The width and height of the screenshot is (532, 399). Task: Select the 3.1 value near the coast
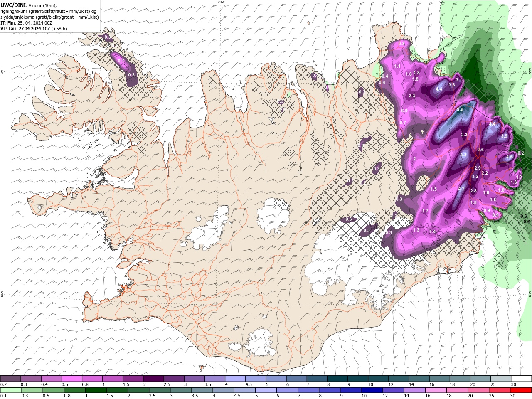(x=459, y=80)
